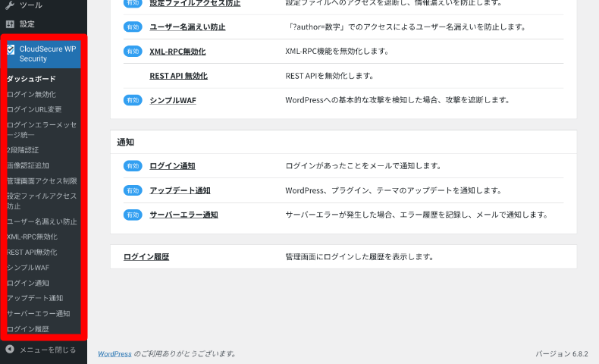Open XML-RPC無効化 in sidebar submenu

(32, 237)
